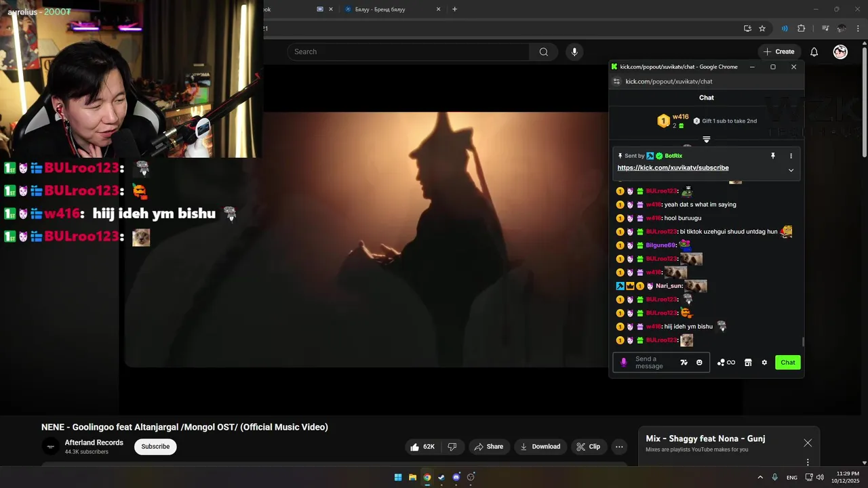Like the video with thumbs up 62K
Screen dimensions: 868x488
[x=422, y=447]
